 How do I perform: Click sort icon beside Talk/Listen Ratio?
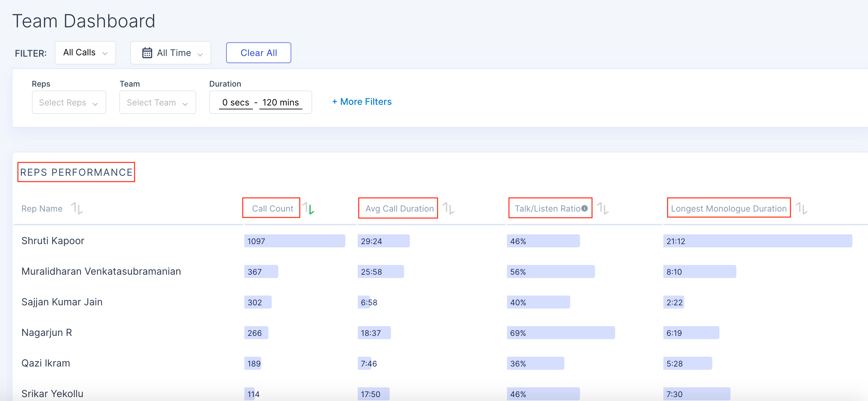602,208
